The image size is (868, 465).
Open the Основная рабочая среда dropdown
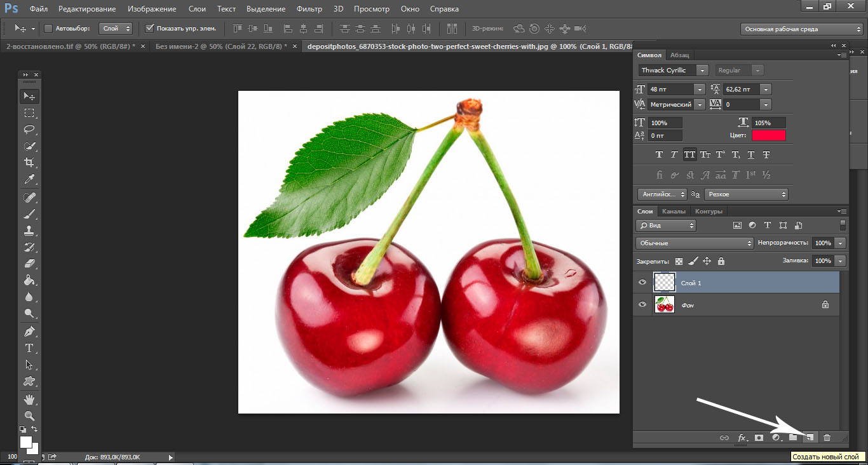[801, 29]
